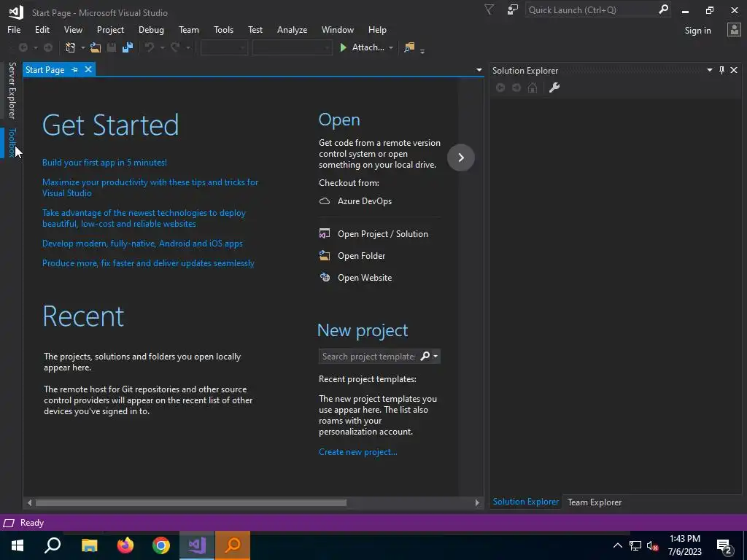Open the Team menu
747x560 pixels.
click(189, 29)
